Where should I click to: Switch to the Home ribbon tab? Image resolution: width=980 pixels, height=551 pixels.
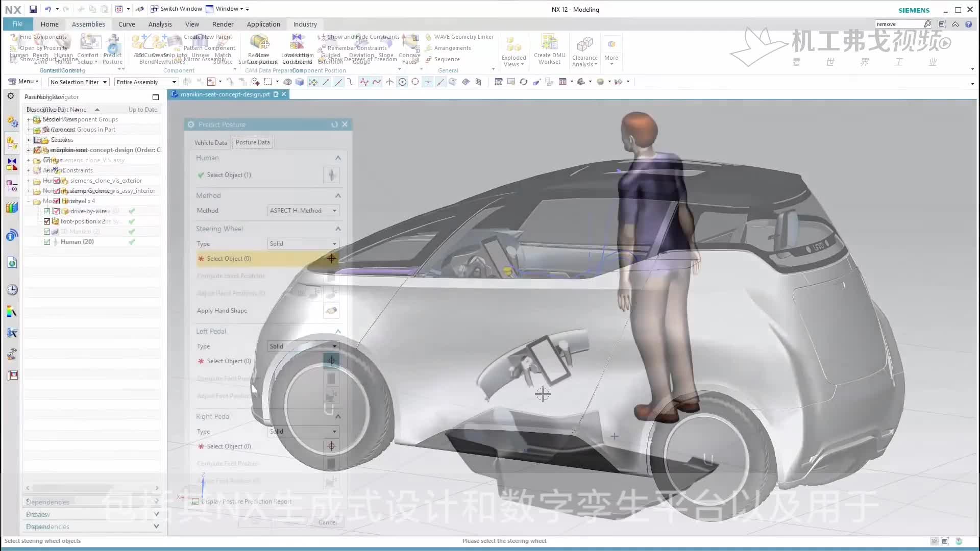pos(50,24)
